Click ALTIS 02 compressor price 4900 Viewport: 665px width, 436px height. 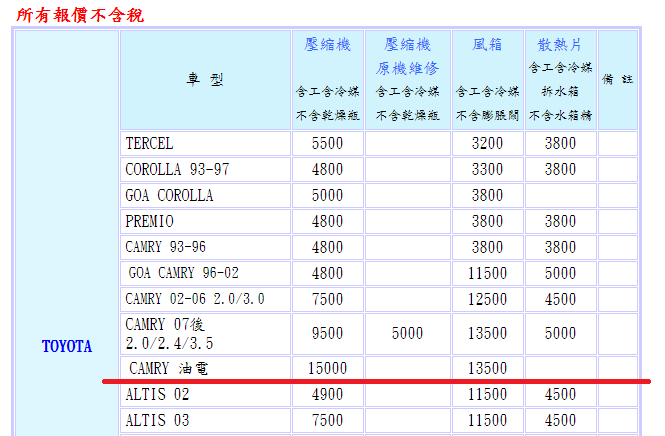[x=327, y=394]
